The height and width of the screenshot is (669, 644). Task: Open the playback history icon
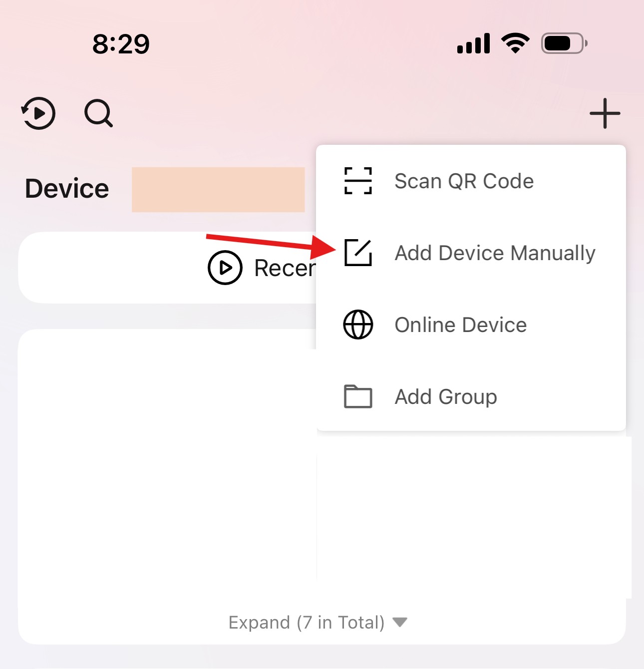point(38,113)
